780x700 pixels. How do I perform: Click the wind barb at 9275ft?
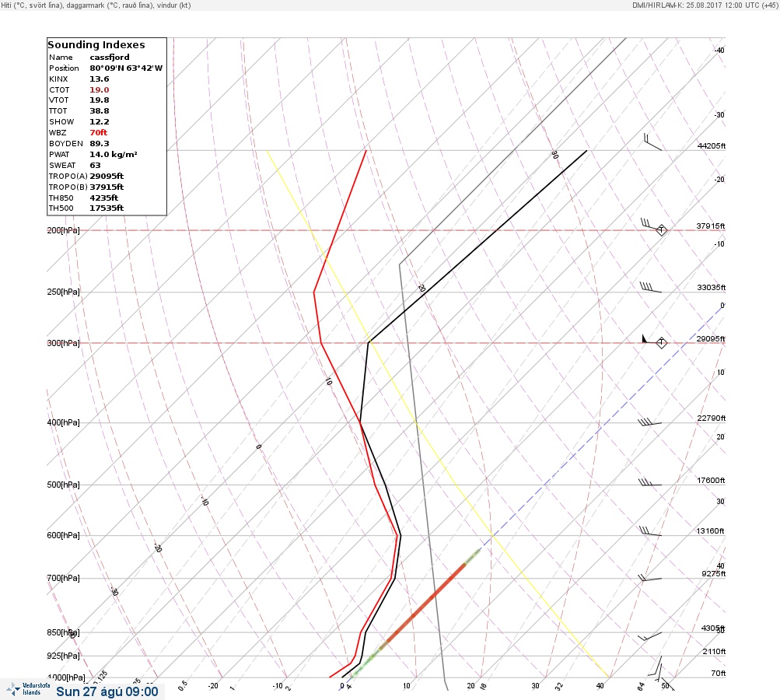point(650,578)
